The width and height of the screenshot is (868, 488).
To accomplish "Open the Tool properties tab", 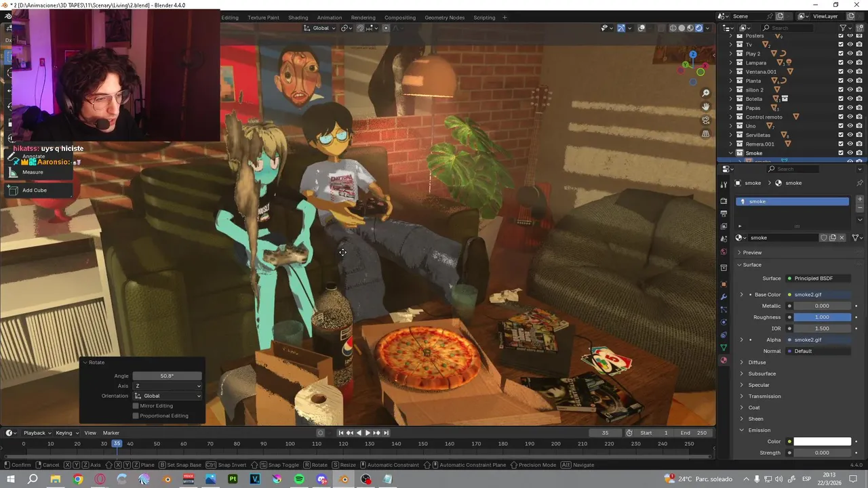I will (724, 184).
